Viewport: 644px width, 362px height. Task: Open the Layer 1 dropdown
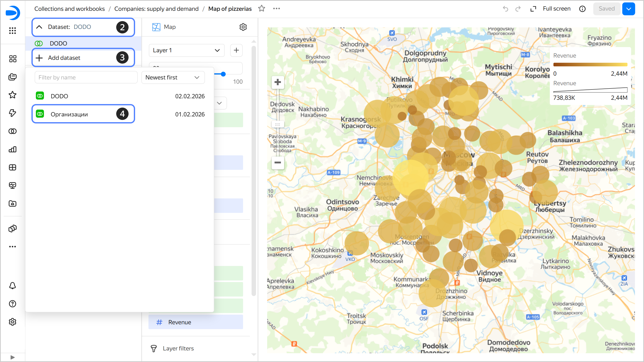coord(186,50)
